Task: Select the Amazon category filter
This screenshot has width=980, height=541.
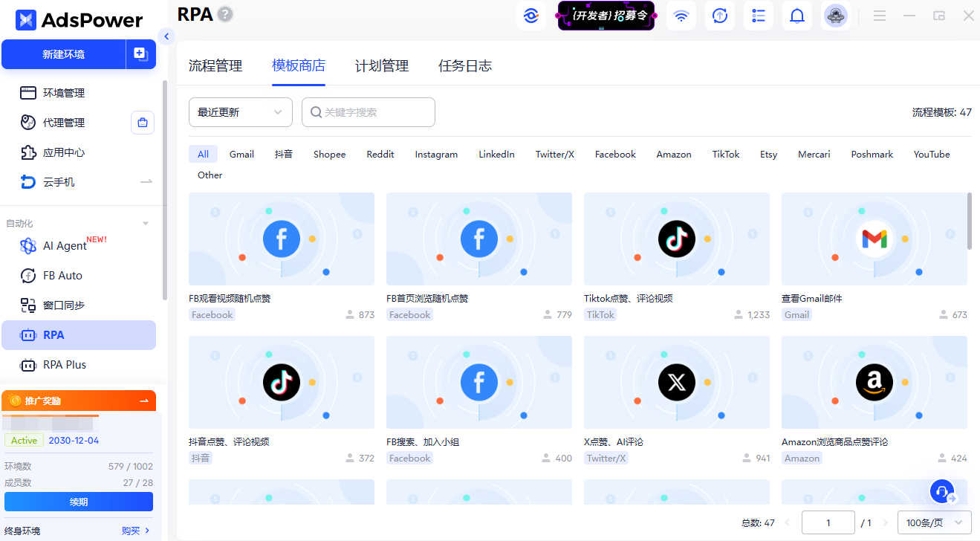Action: point(674,154)
